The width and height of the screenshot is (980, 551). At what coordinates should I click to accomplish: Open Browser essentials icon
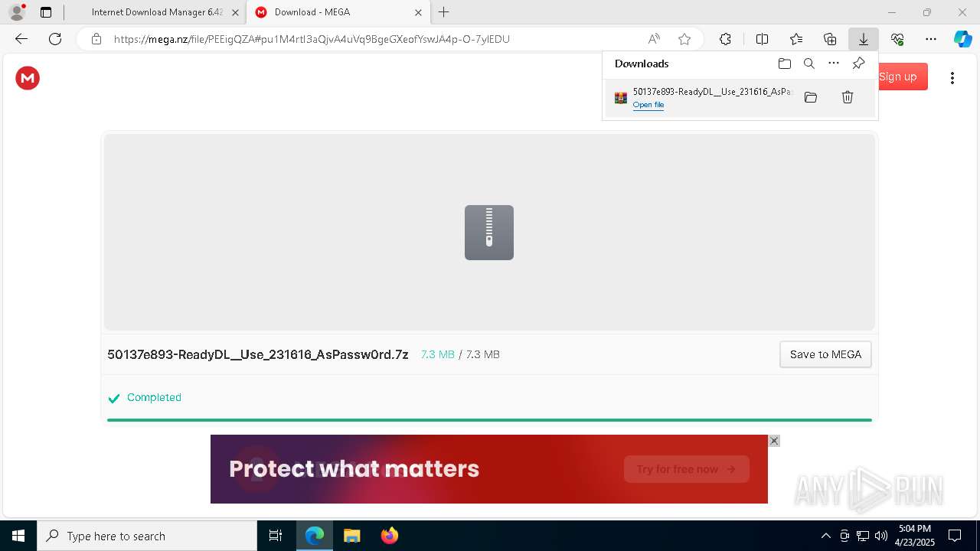point(897,39)
